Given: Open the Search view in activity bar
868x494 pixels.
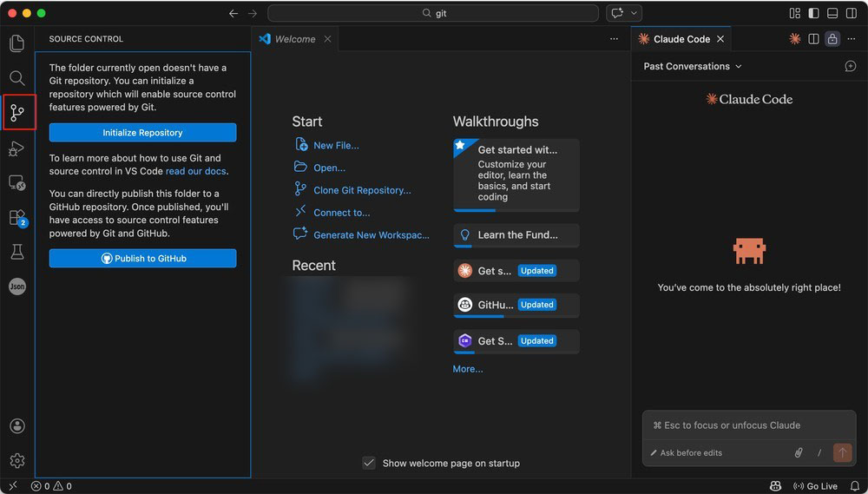Looking at the screenshot, I should pyautogui.click(x=17, y=78).
